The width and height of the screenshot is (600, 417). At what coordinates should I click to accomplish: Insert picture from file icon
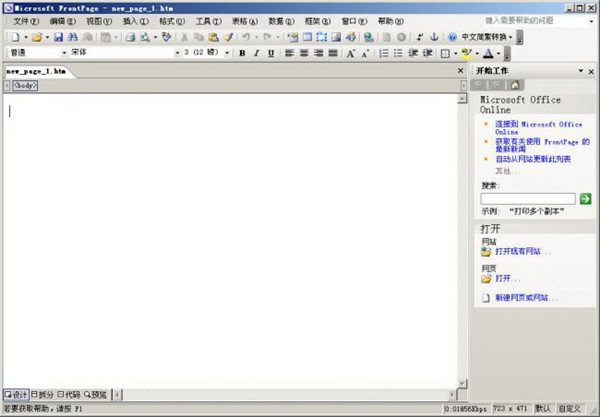tap(336, 37)
